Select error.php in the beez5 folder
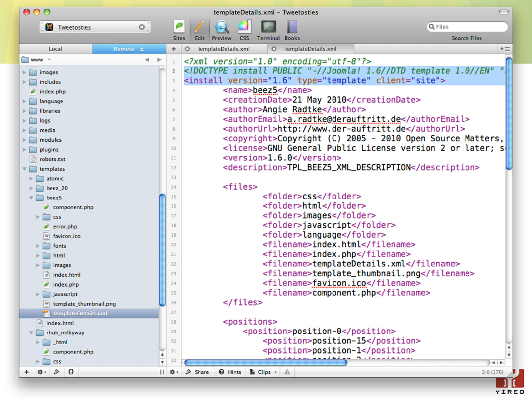This screenshot has width=532, height=399. tap(89, 227)
